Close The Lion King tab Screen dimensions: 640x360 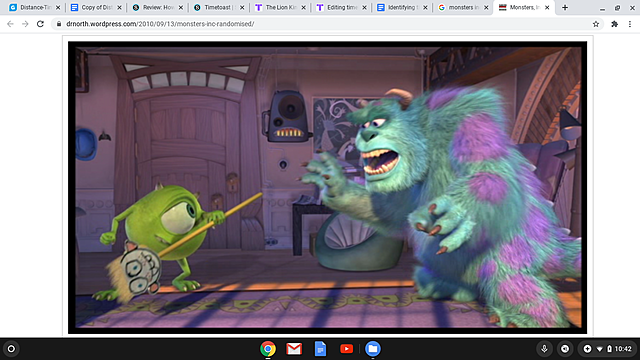(303, 7)
